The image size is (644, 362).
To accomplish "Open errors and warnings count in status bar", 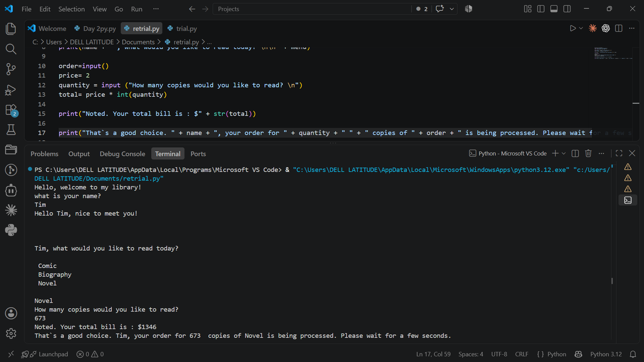I will tap(90, 354).
